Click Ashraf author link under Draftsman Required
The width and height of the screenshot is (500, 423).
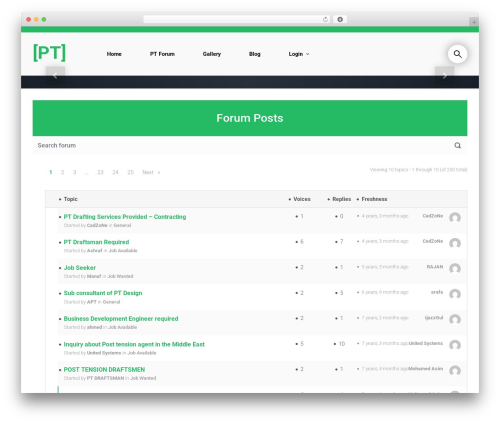pyautogui.click(x=94, y=251)
